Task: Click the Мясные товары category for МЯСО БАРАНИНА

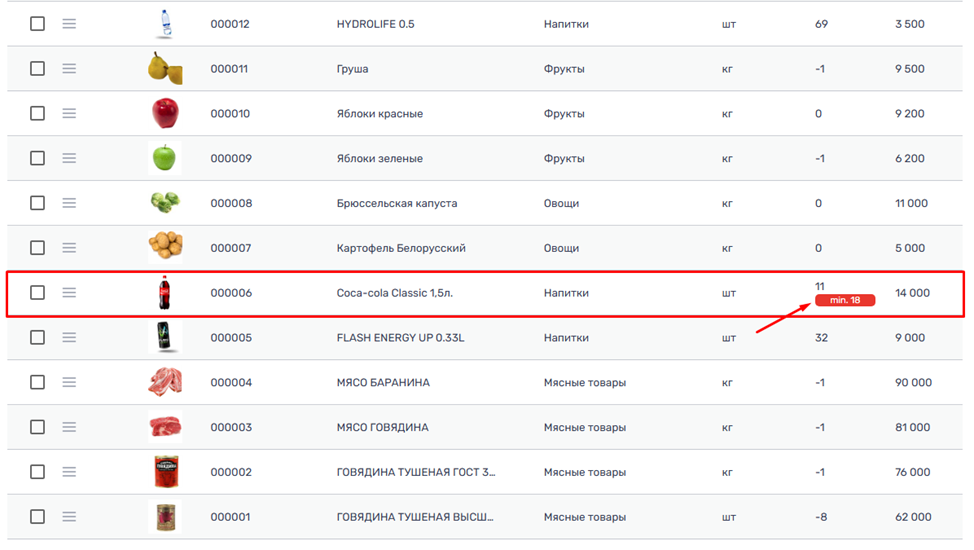Action: (x=584, y=383)
